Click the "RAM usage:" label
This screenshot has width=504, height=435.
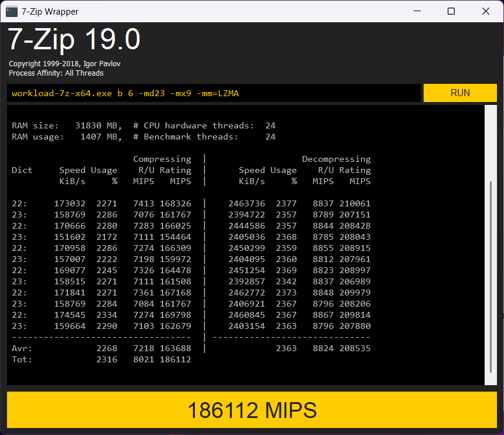click(38, 137)
